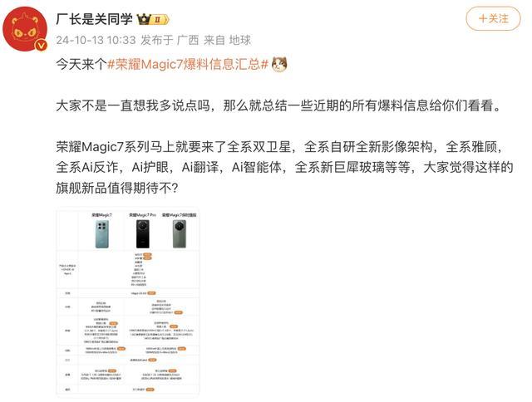This screenshot has height=402, width=532.
Task: Open the Magic7 comparison image thumbnail
Action: [127, 302]
